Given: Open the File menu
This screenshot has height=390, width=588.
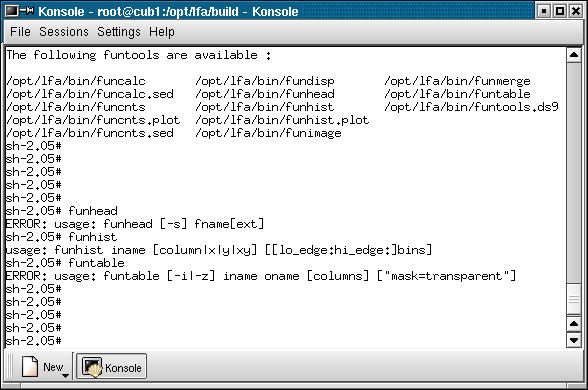Looking at the screenshot, I should click(20, 32).
